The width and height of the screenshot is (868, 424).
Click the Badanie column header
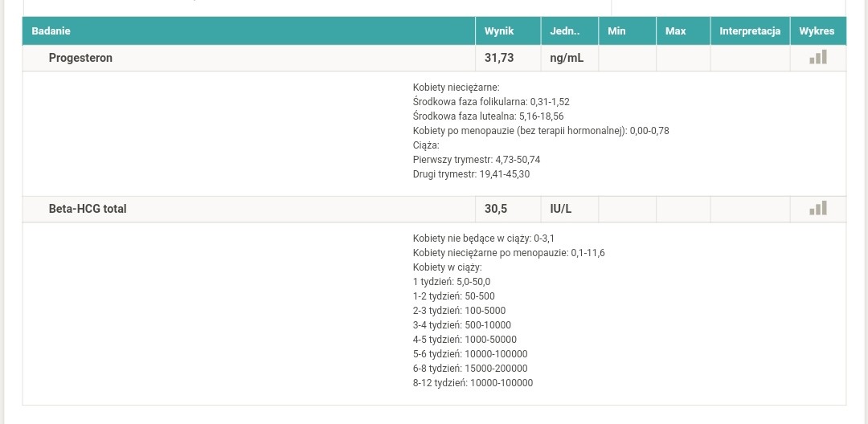pyautogui.click(x=51, y=31)
